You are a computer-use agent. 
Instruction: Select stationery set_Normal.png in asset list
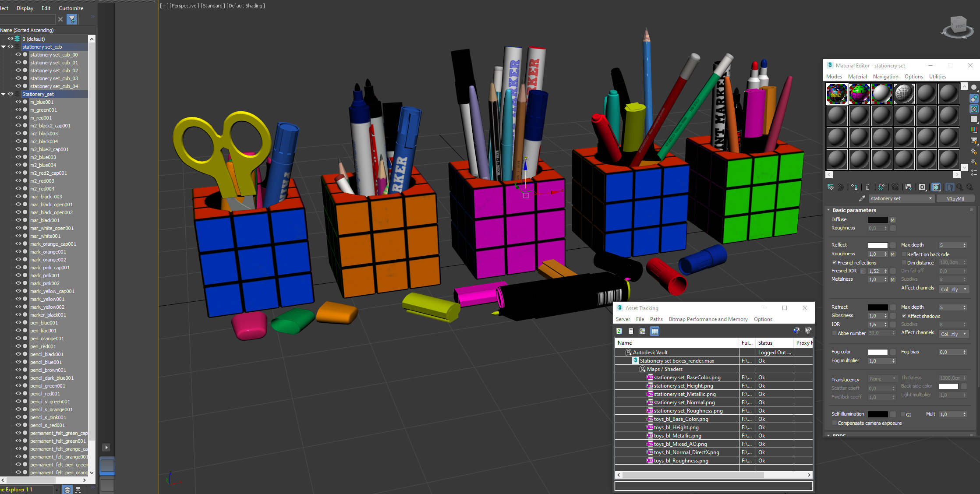[684, 402]
